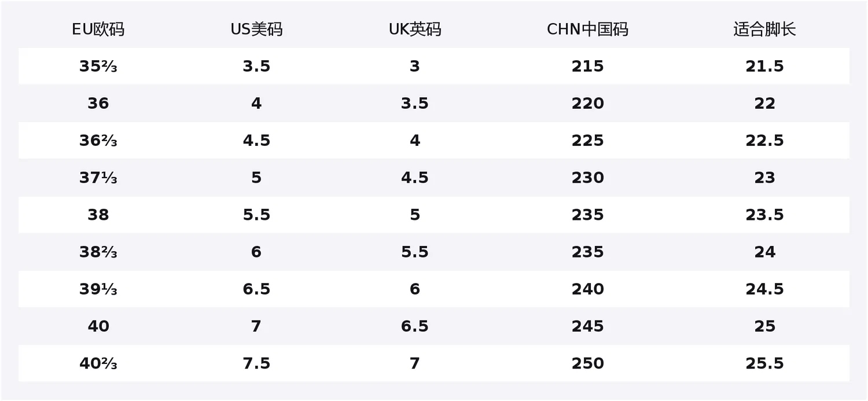Click the EU欧码 column header

tap(98, 30)
